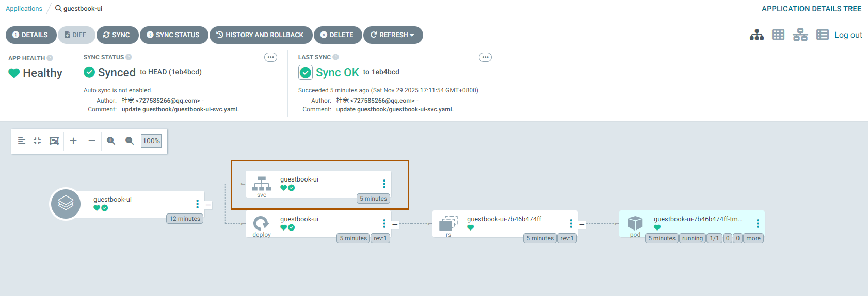Screen dimensions: 868x296
Task: Collapse children of the deploy node
Action: click(x=395, y=224)
